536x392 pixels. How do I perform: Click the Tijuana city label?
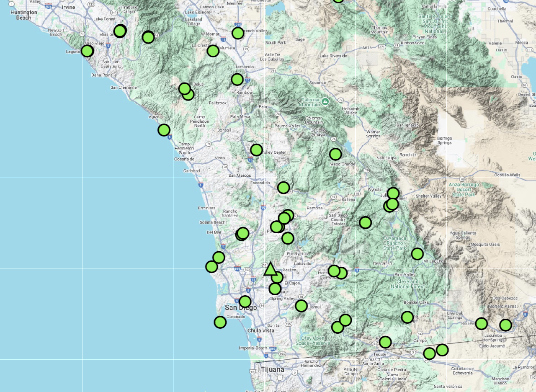(272, 369)
